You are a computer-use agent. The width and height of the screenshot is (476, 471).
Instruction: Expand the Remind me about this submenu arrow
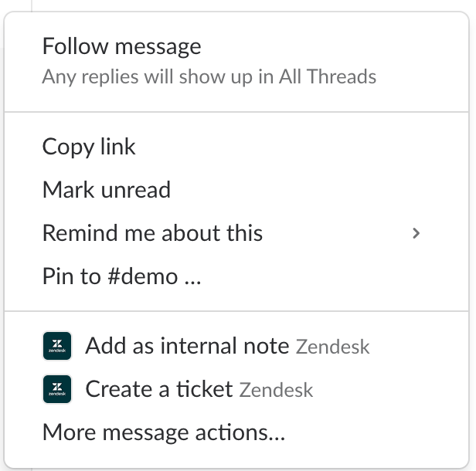tap(416, 233)
